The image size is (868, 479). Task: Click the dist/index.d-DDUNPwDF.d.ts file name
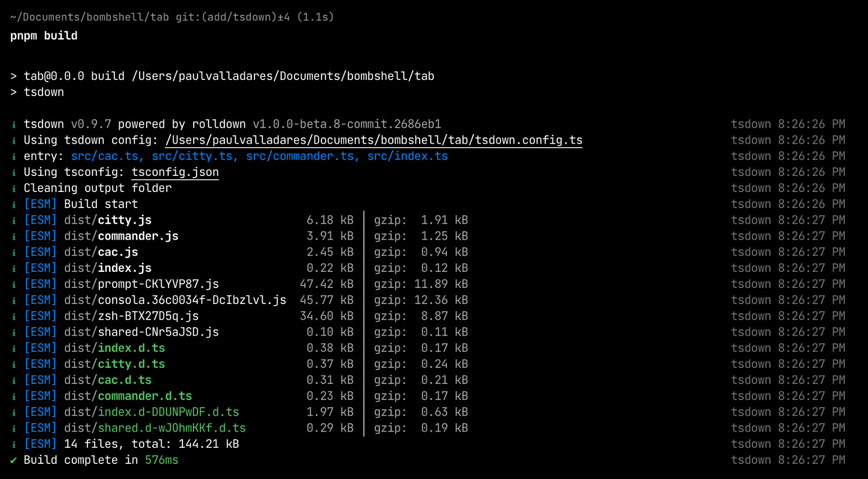pos(152,412)
